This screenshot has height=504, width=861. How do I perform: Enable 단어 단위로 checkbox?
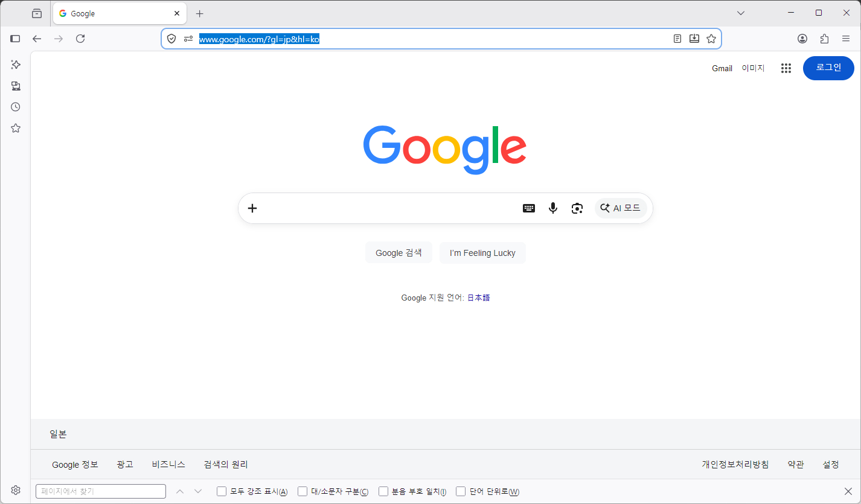click(x=461, y=491)
